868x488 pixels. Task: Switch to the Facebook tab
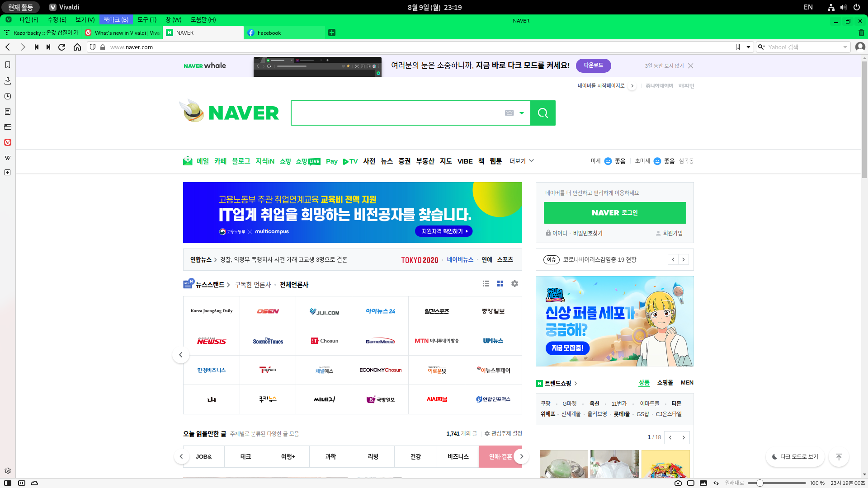tap(269, 33)
